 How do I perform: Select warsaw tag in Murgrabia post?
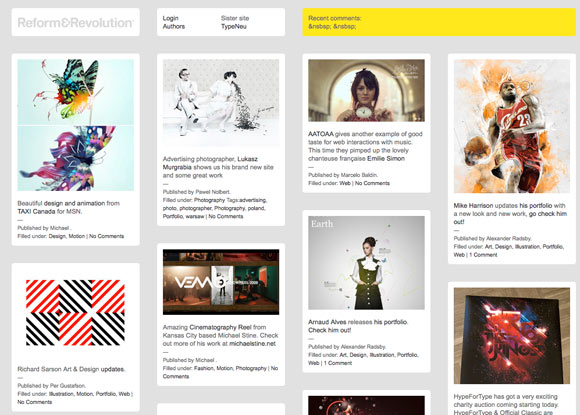(195, 216)
